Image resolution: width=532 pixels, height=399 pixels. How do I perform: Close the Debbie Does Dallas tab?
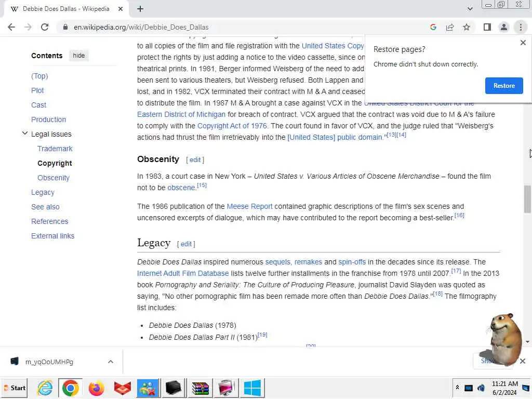(121, 9)
